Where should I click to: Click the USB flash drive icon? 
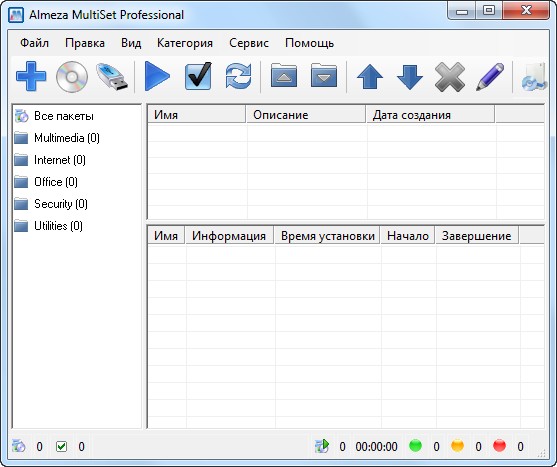(x=112, y=76)
